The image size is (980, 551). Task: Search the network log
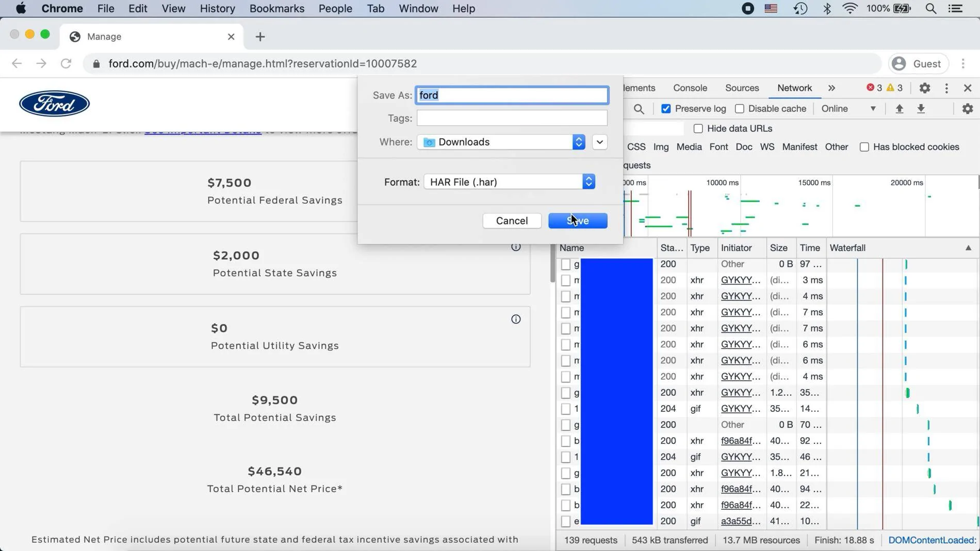[x=639, y=109]
